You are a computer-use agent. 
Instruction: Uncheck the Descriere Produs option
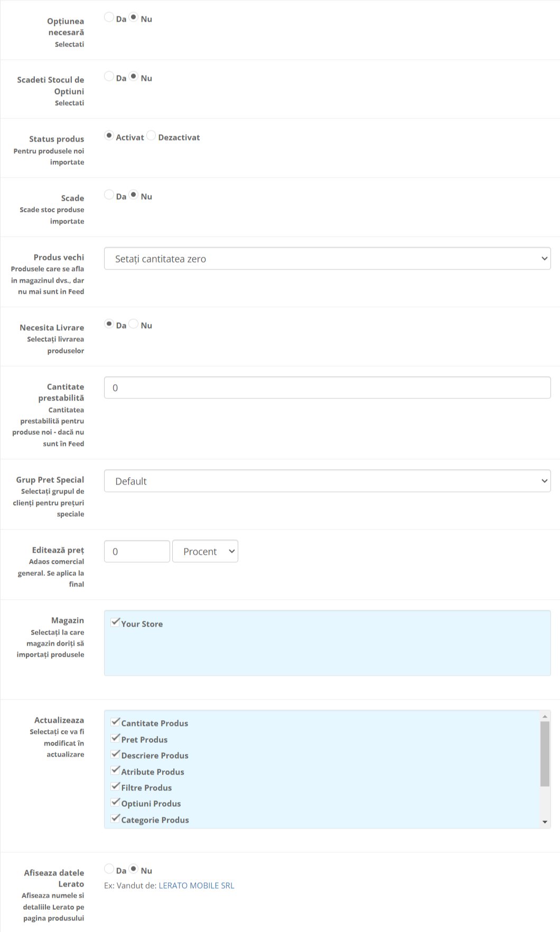coord(115,754)
